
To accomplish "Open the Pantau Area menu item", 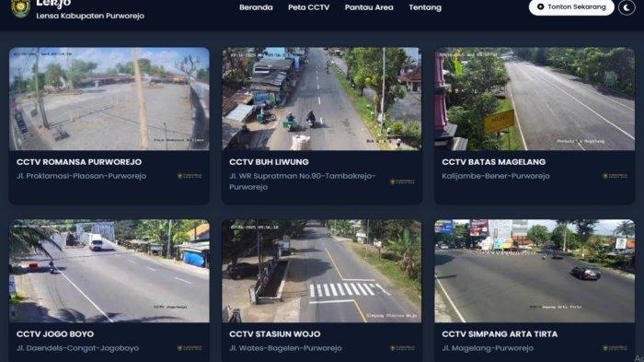I will (x=369, y=7).
